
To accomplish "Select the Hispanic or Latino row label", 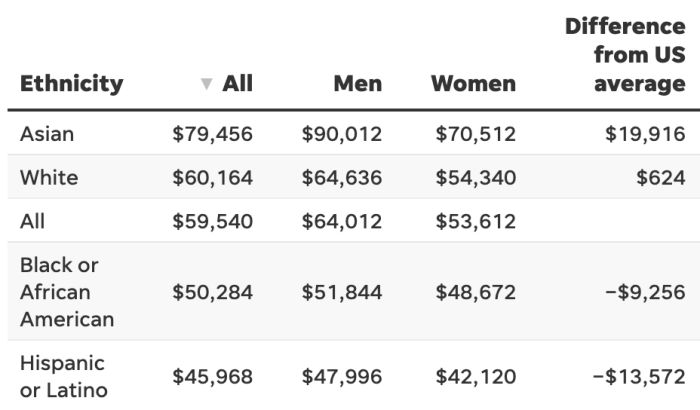I will coord(62,376).
